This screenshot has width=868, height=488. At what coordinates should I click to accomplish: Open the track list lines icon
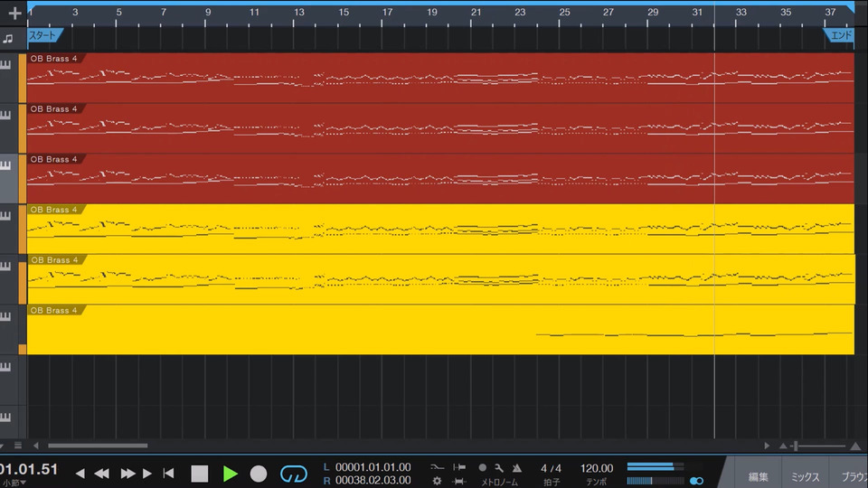[18, 446]
